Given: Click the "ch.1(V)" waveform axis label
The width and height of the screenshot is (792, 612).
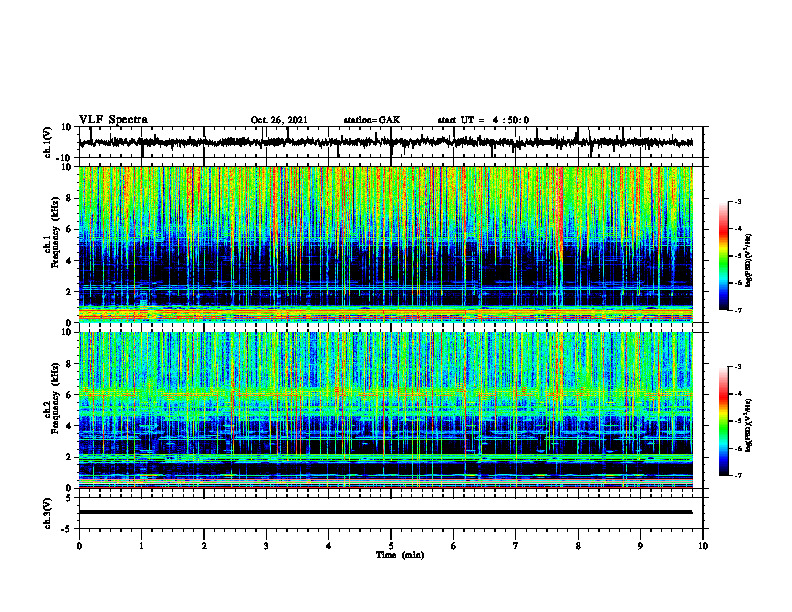Looking at the screenshot, I should [x=47, y=142].
